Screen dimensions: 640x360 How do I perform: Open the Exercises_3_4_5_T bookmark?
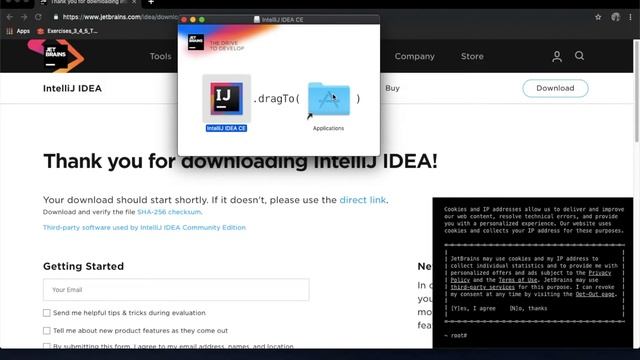point(67,31)
